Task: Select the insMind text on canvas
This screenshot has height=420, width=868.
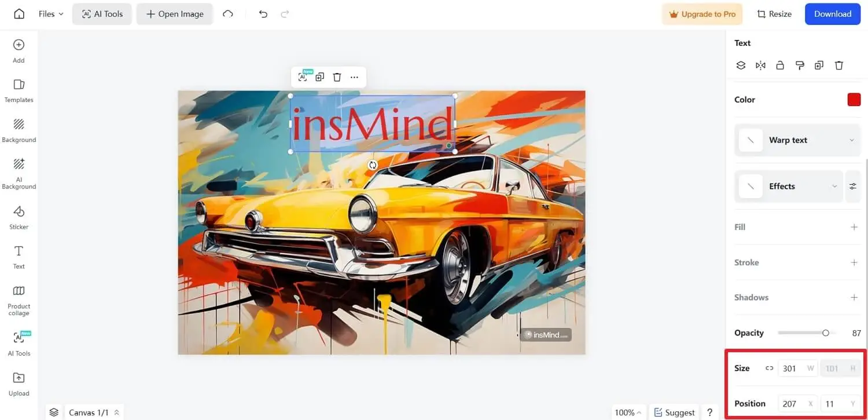Action: click(x=372, y=124)
